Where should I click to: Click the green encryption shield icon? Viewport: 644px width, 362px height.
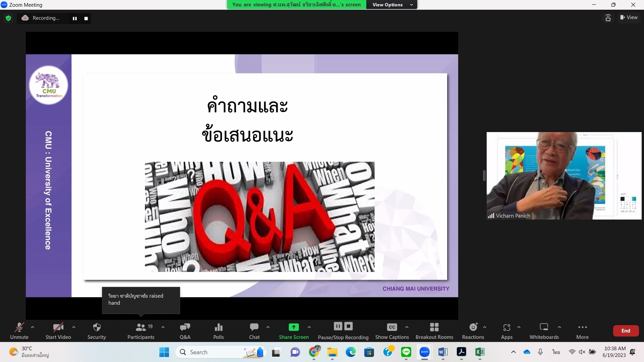(8, 18)
